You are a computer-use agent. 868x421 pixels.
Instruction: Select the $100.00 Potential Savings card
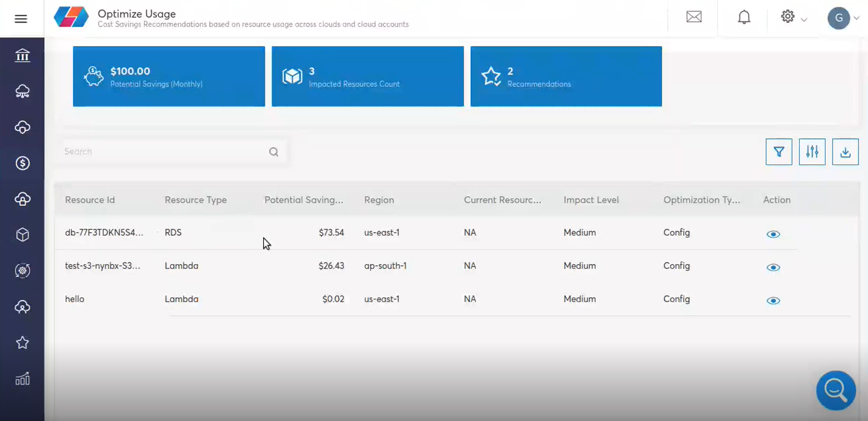[x=169, y=76]
